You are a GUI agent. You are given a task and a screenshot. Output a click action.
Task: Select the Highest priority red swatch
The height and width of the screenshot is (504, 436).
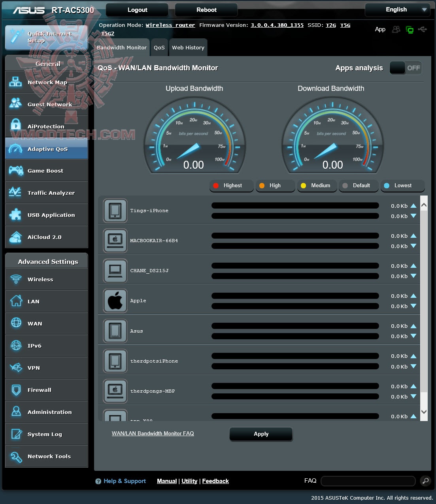(216, 186)
